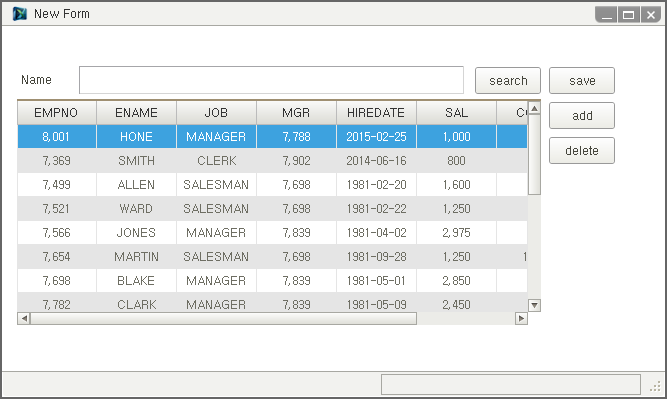Select the HONE name cell
This screenshot has height=399, width=667.
point(137,137)
